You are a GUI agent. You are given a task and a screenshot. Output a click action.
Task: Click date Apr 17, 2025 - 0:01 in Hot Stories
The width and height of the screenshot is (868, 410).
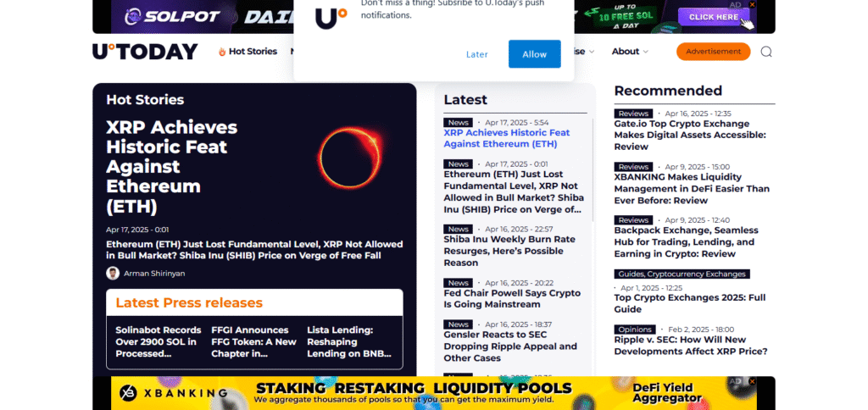click(138, 230)
